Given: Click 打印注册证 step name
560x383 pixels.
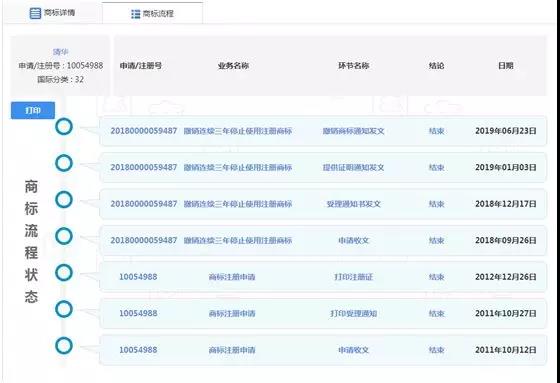Looking at the screenshot, I should 354,277.
